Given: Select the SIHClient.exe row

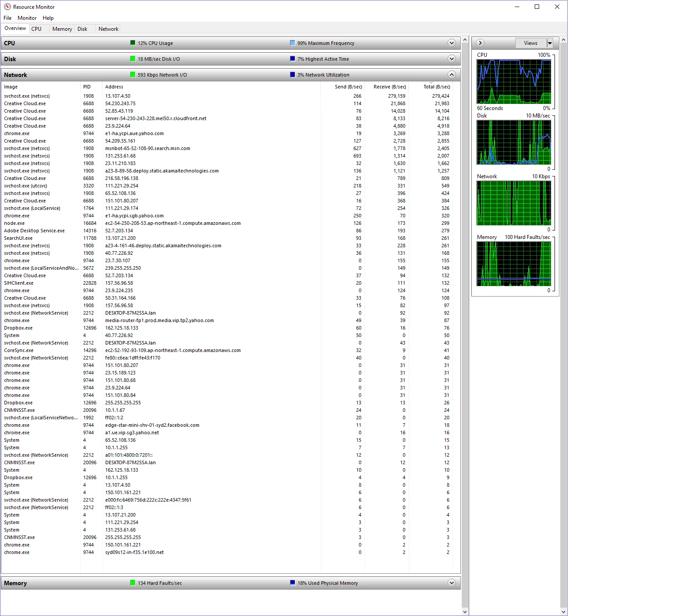Looking at the screenshot, I should click(228, 283).
